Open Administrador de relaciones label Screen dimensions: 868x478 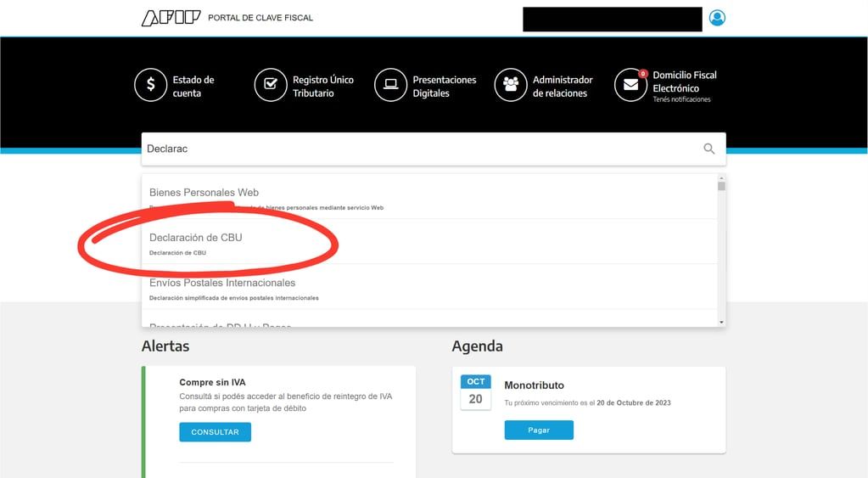[x=563, y=87]
